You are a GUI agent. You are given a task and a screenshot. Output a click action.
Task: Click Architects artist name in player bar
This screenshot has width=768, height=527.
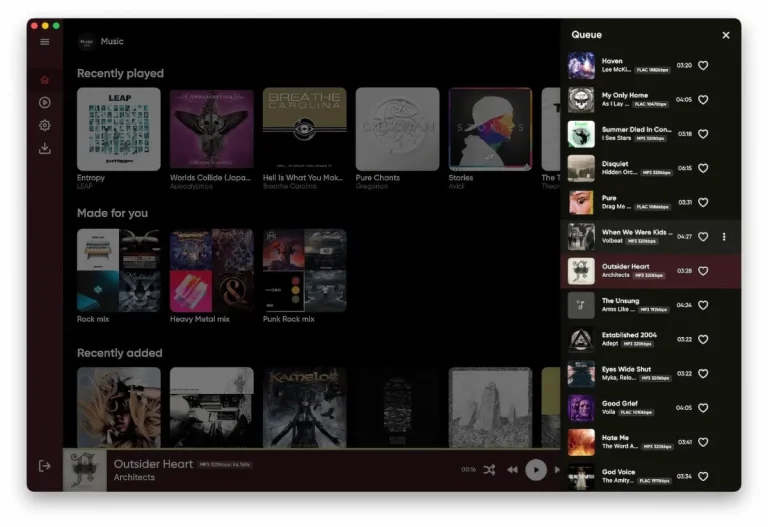click(x=134, y=477)
